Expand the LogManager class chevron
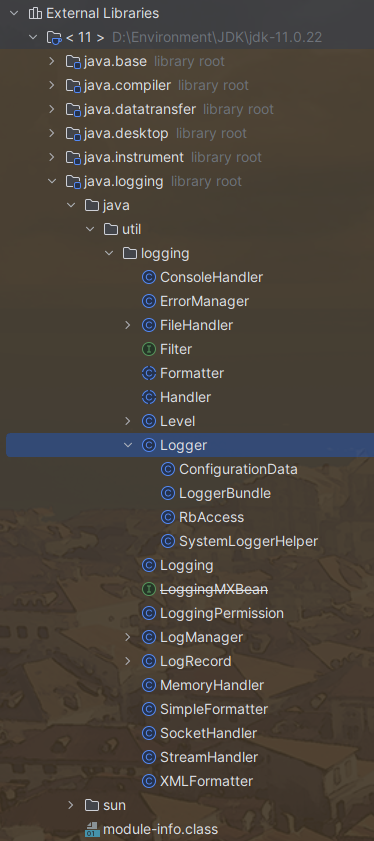The image size is (374, 841). (128, 637)
